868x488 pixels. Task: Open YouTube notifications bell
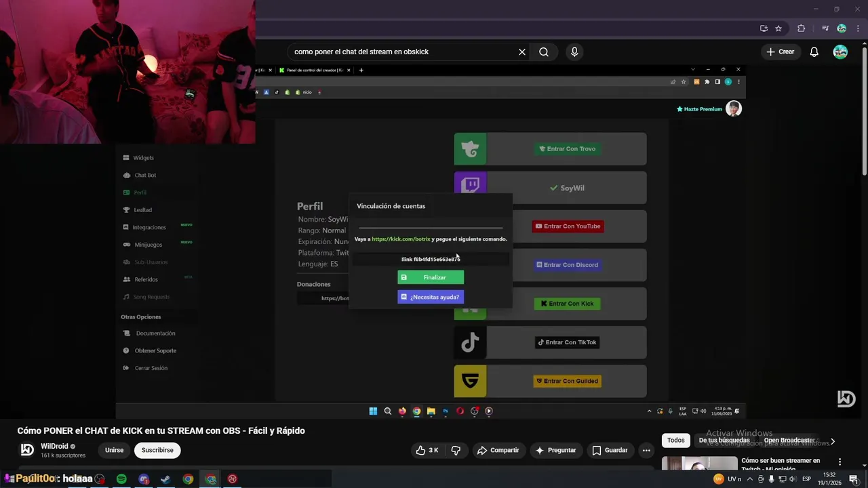[814, 52]
